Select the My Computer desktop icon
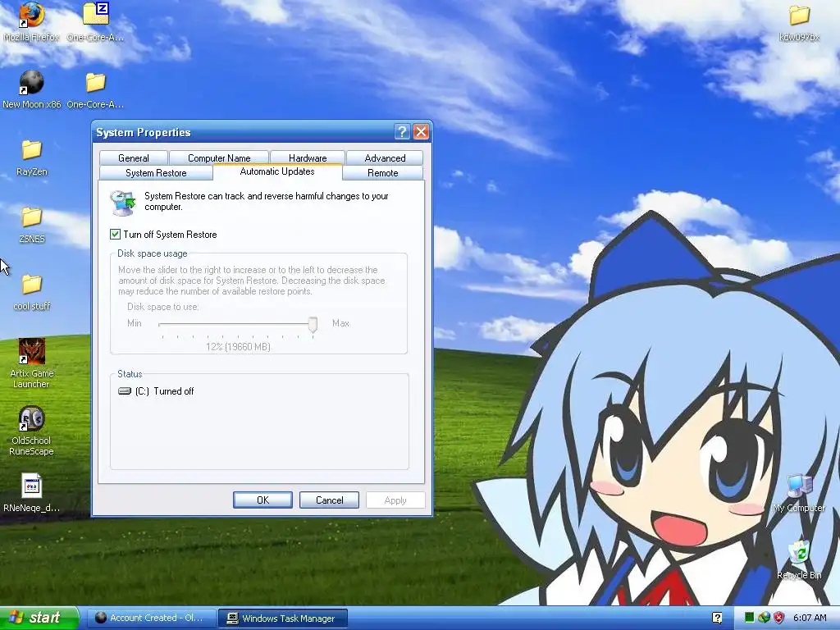840x630 pixels. pos(799,486)
